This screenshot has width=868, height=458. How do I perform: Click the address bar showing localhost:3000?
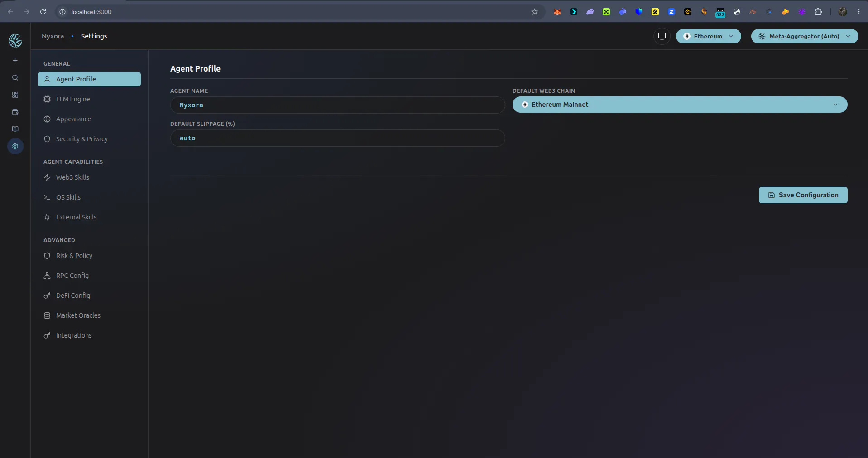tap(299, 12)
